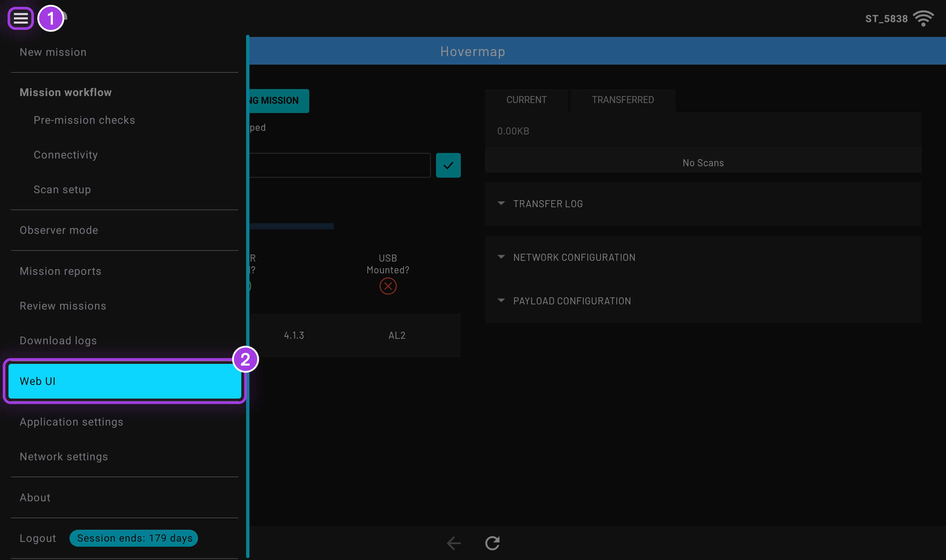This screenshot has height=560, width=946.
Task: Click the Mission workflow heading
Action: point(66,92)
